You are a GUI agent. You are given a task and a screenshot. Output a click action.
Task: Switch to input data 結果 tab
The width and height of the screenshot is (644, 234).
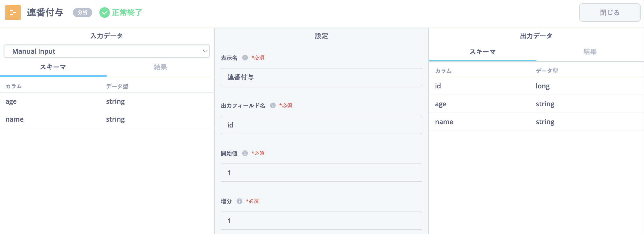point(160,67)
